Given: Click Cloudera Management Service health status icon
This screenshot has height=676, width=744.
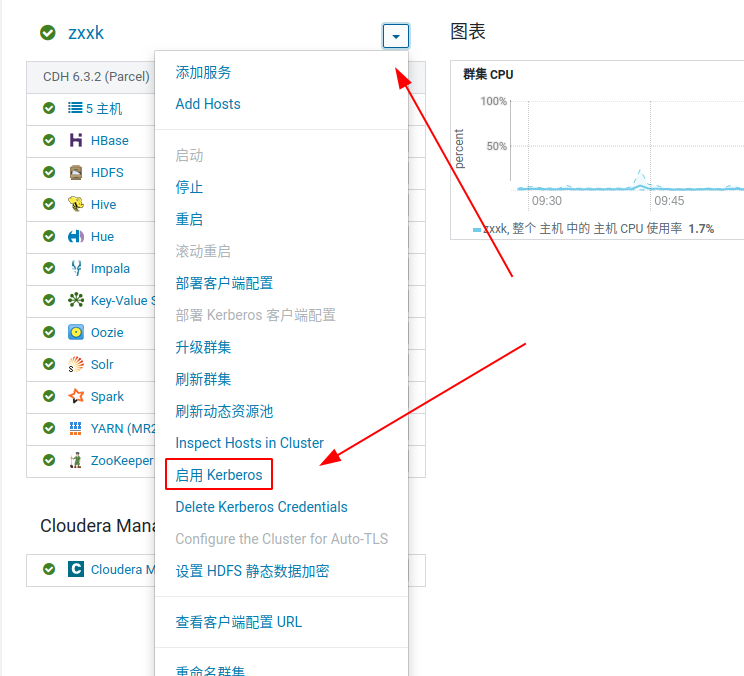Looking at the screenshot, I should pyautogui.click(x=49, y=569).
